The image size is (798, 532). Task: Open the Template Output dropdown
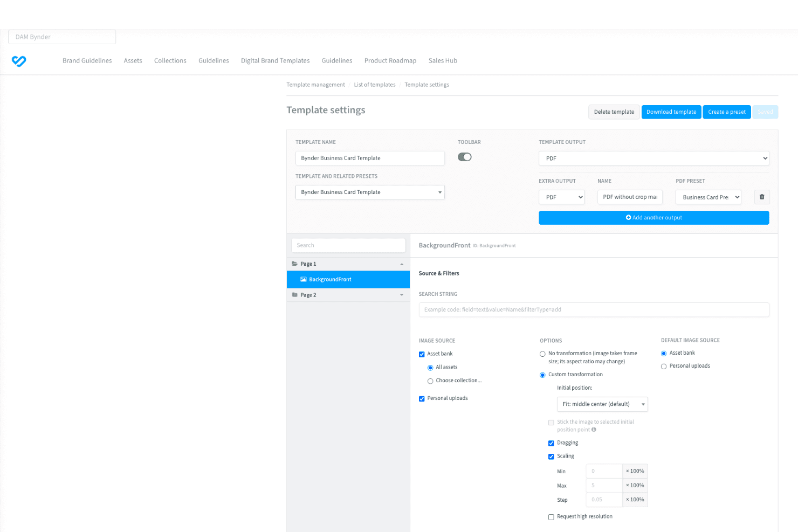[654, 158]
